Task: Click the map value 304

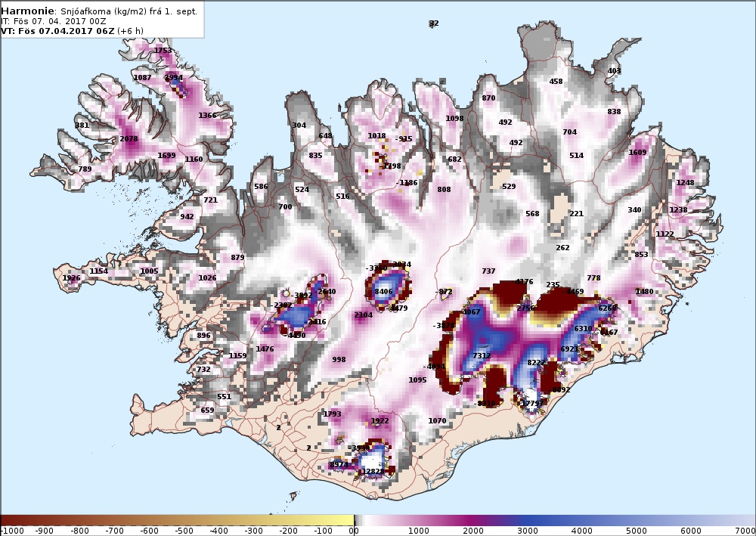Action: pos(299,125)
